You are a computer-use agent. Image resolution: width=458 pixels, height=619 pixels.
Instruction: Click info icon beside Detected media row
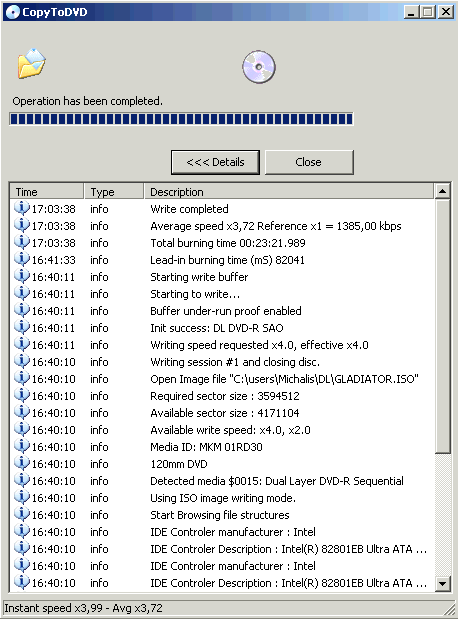pos(21,480)
